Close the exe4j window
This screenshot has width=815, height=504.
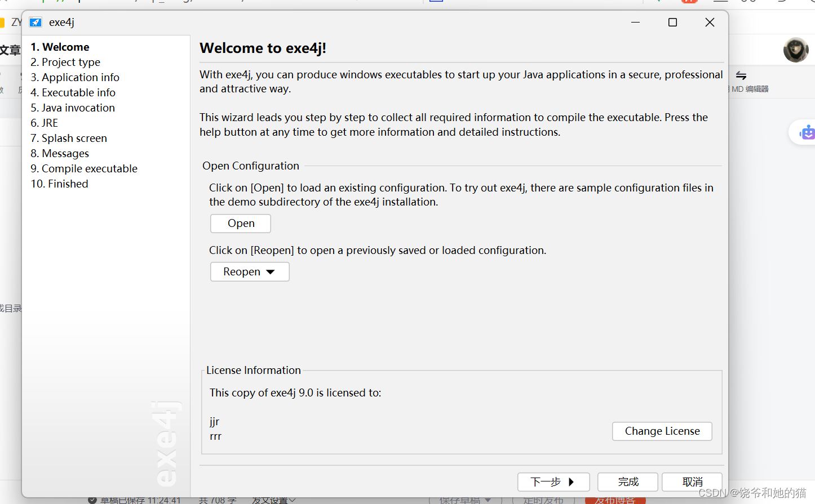pos(710,23)
